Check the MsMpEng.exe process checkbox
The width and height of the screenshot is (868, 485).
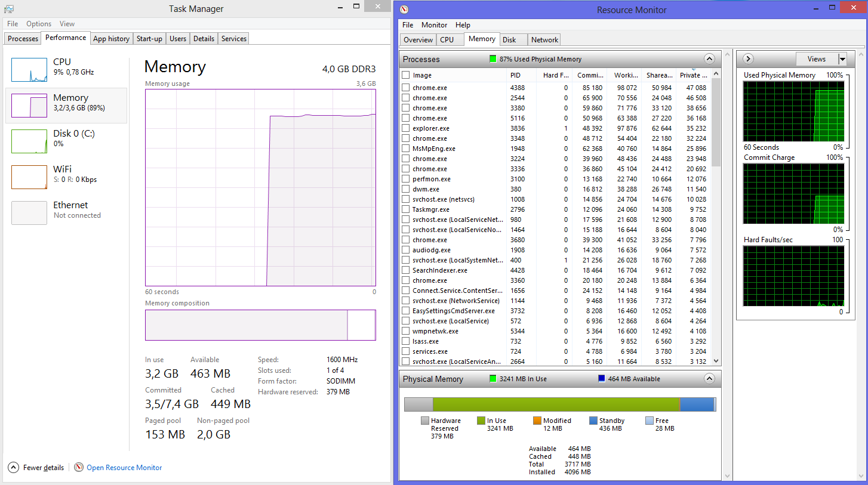[406, 149]
